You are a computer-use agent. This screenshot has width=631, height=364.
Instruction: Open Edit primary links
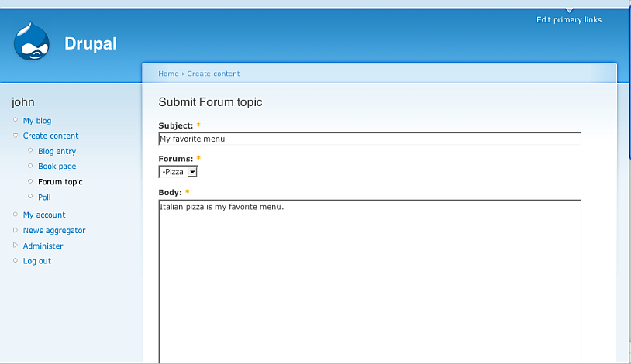tap(568, 20)
